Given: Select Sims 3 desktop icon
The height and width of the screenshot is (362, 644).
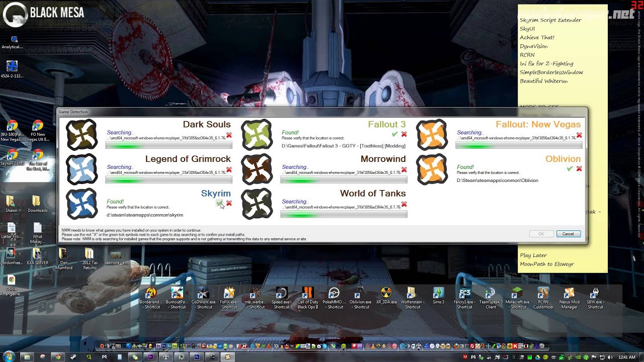Looking at the screenshot, I should (438, 297).
